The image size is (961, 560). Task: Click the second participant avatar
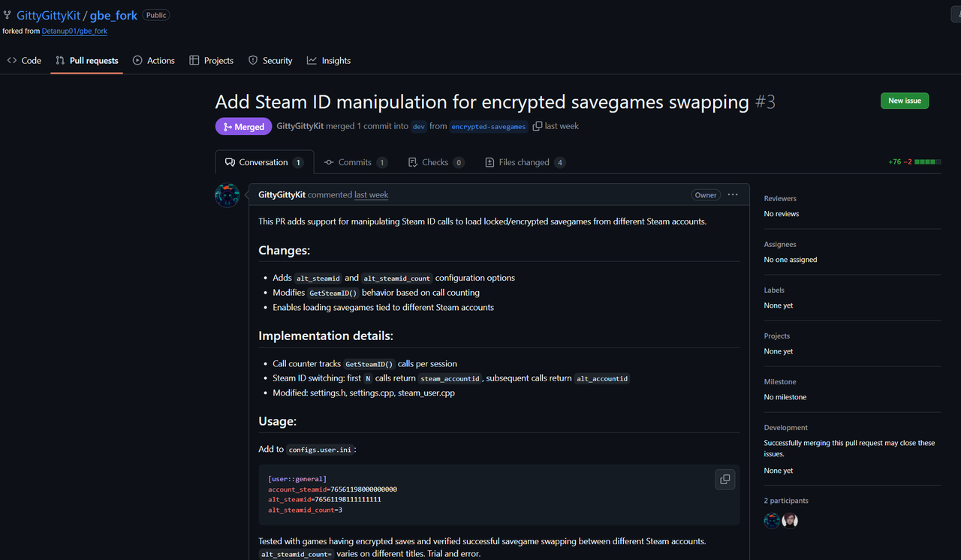[x=790, y=520]
